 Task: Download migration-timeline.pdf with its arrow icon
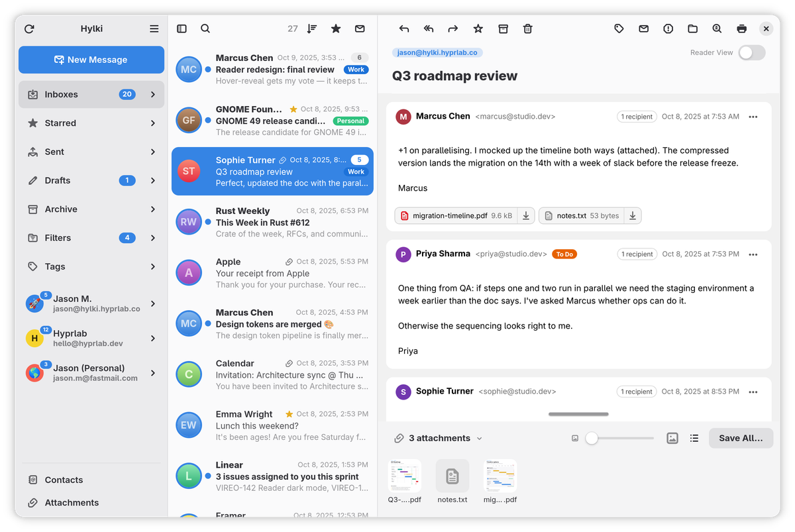tap(526, 215)
